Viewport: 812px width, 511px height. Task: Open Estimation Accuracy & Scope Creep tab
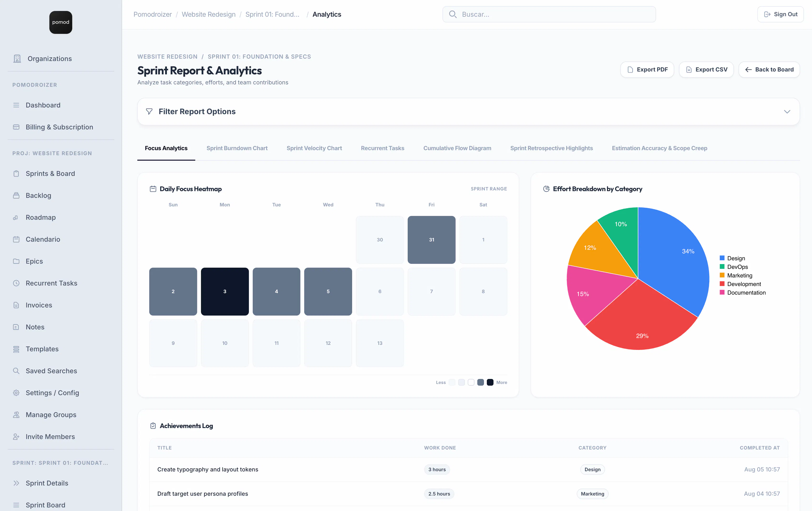tap(659, 148)
